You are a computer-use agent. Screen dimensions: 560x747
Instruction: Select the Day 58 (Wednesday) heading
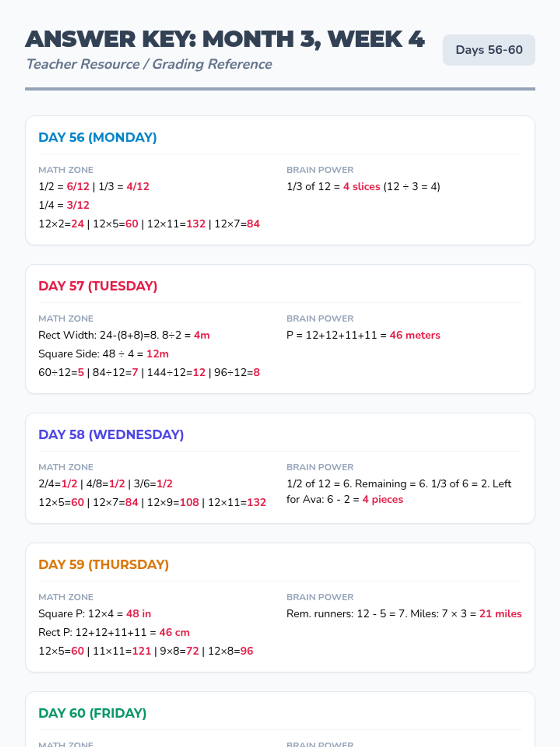tap(111, 434)
